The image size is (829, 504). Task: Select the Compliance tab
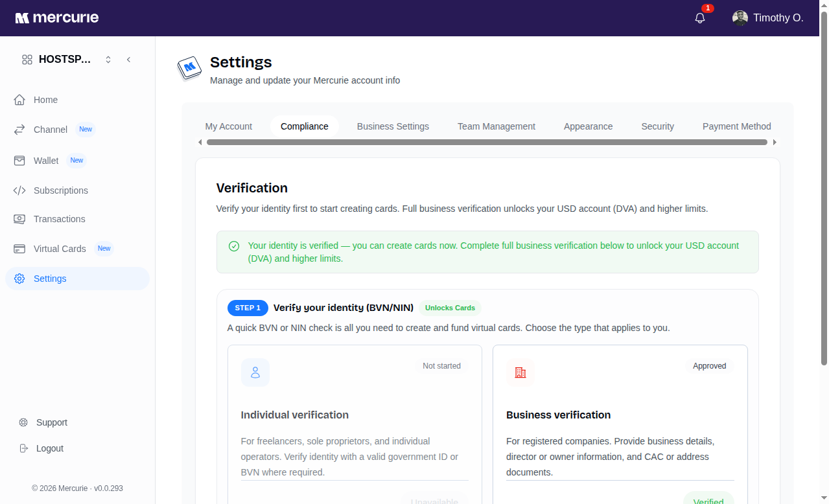pyautogui.click(x=305, y=126)
